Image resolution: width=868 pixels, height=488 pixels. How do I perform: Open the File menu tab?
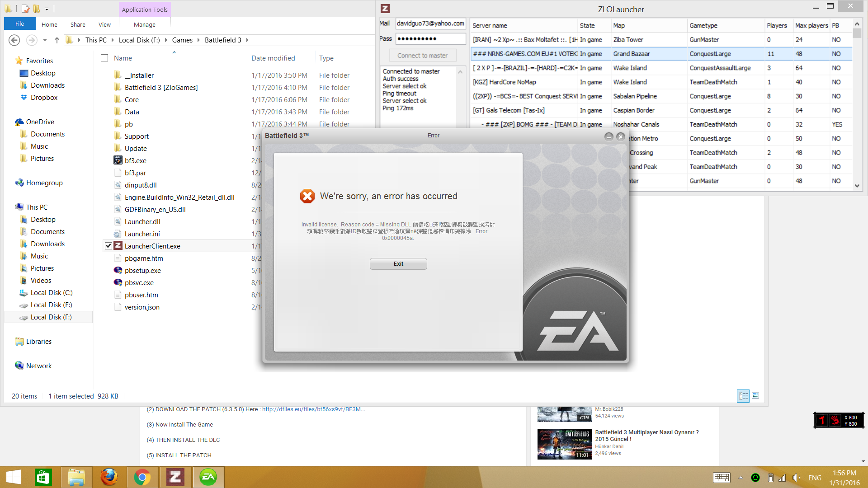(x=20, y=24)
